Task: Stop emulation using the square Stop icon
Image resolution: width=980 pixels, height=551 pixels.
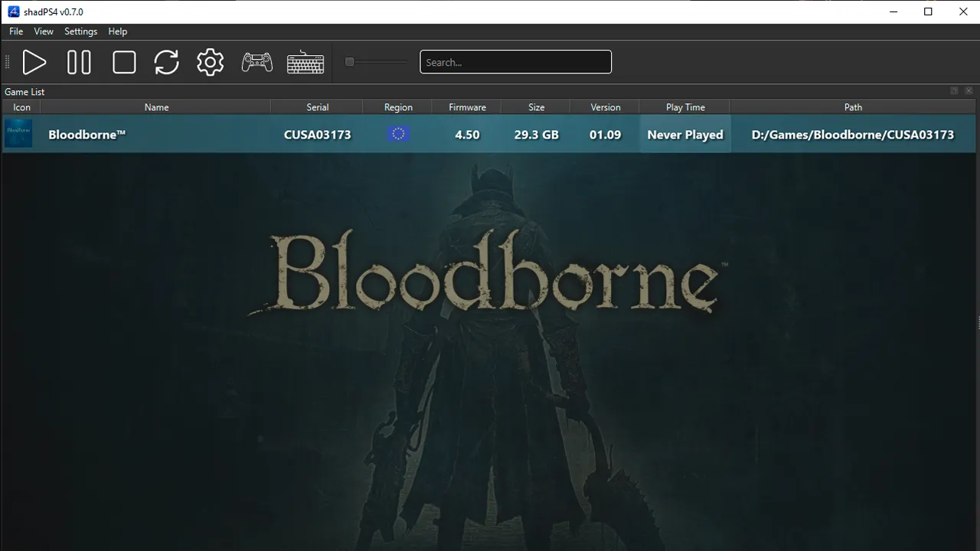Action: (124, 62)
